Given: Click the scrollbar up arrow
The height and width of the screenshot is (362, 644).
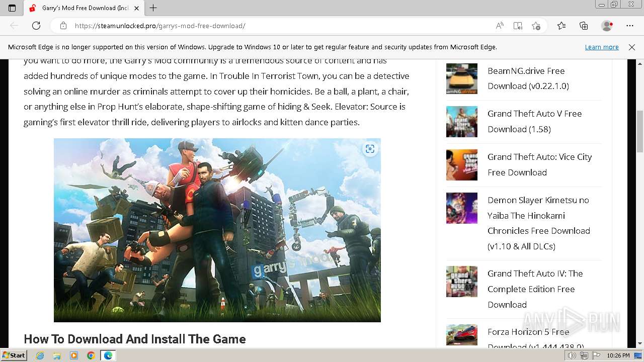Looking at the screenshot, I should pyautogui.click(x=640, y=63).
